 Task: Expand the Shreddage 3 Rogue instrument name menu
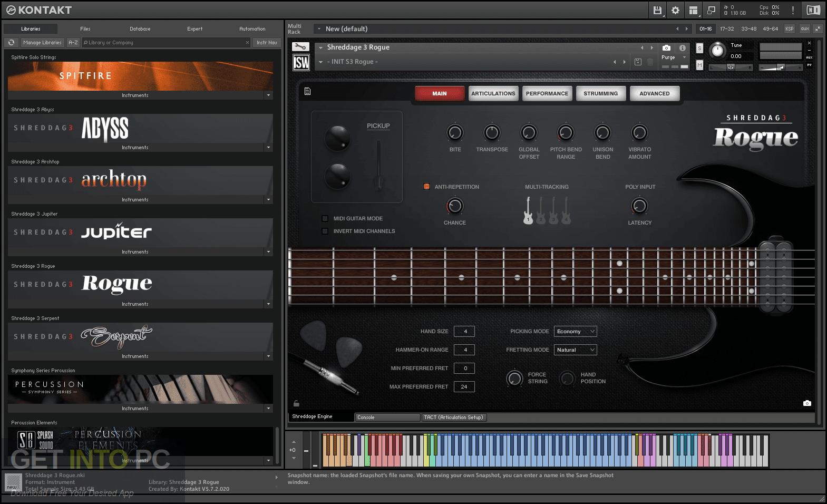pos(320,47)
